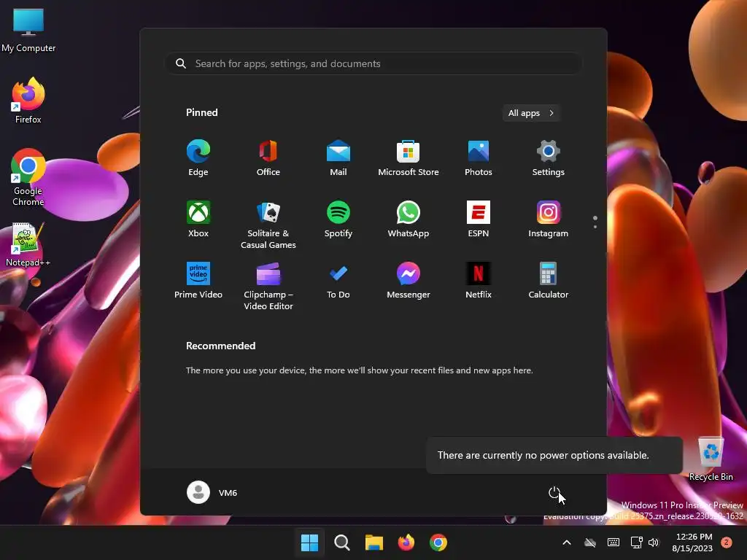
Task: Select Firefox desktop shortcut
Action: click(x=28, y=101)
